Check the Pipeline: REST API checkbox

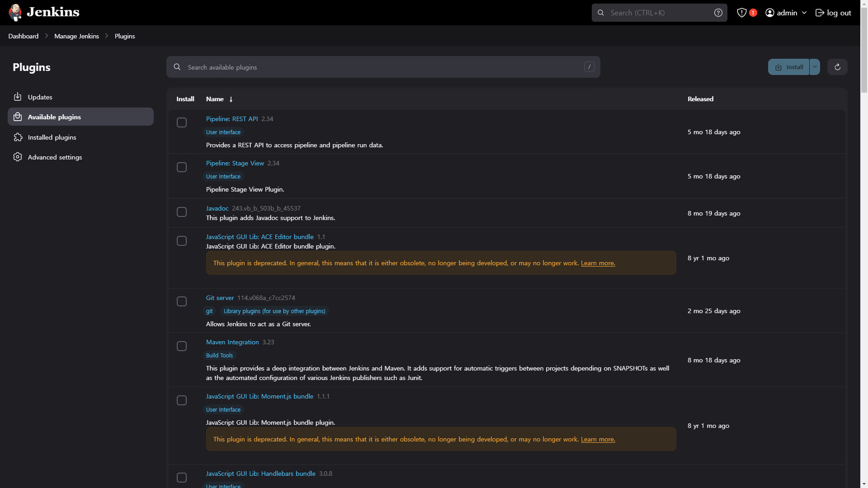point(182,122)
